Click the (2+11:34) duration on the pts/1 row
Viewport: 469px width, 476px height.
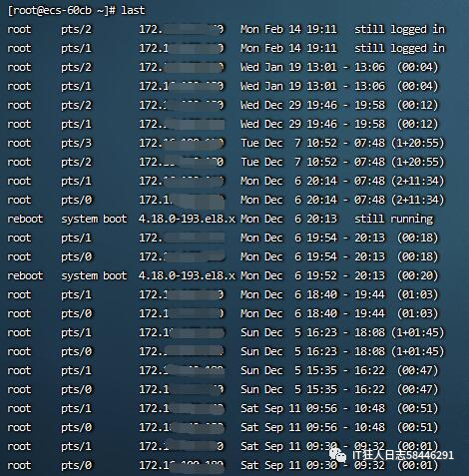click(418, 181)
